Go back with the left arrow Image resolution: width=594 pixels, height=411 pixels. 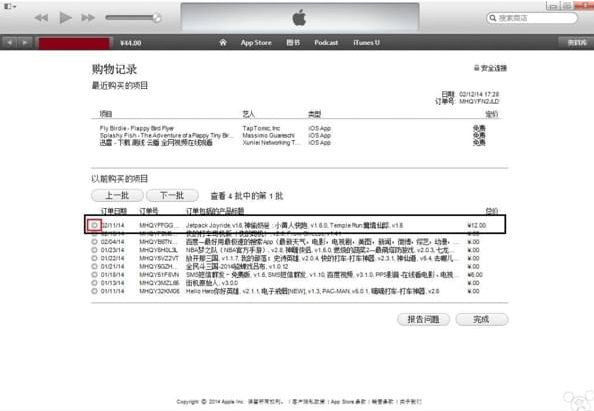tap(9, 42)
